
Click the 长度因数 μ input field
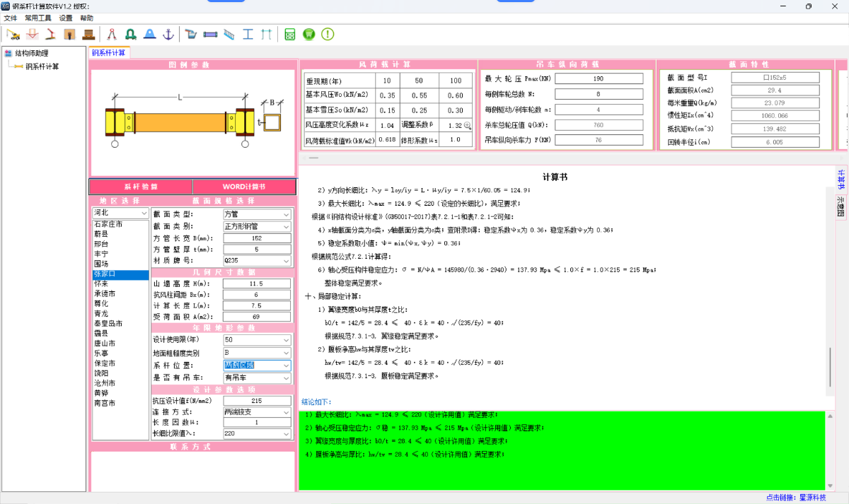pos(257,422)
